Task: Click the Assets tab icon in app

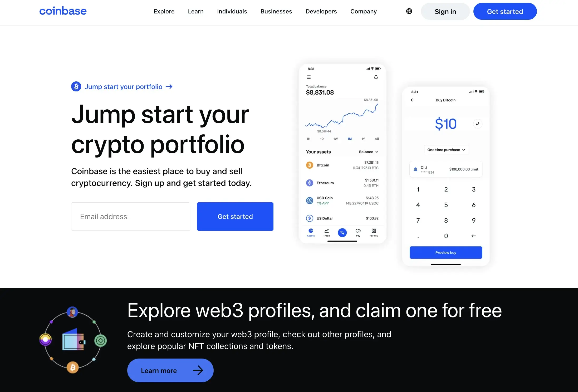Action: click(311, 231)
